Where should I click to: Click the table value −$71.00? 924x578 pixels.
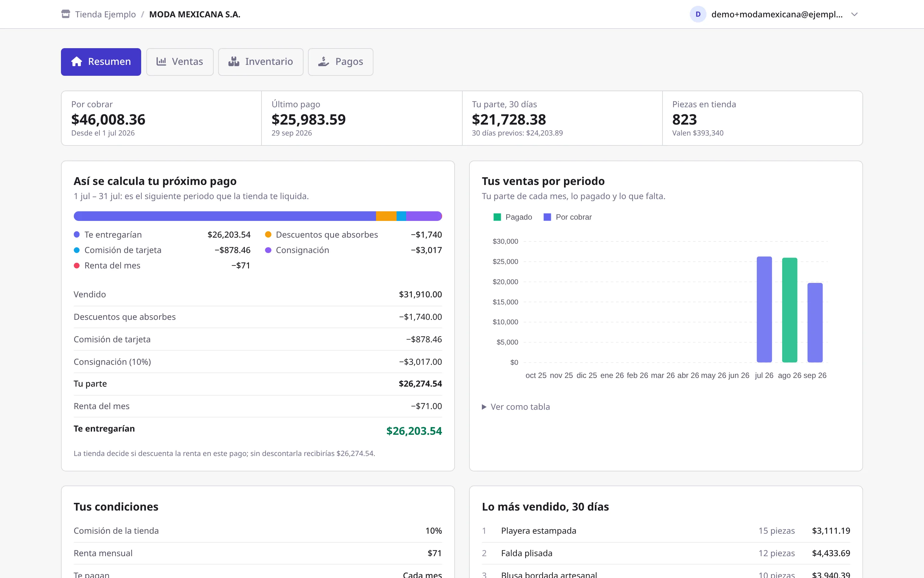tap(426, 406)
